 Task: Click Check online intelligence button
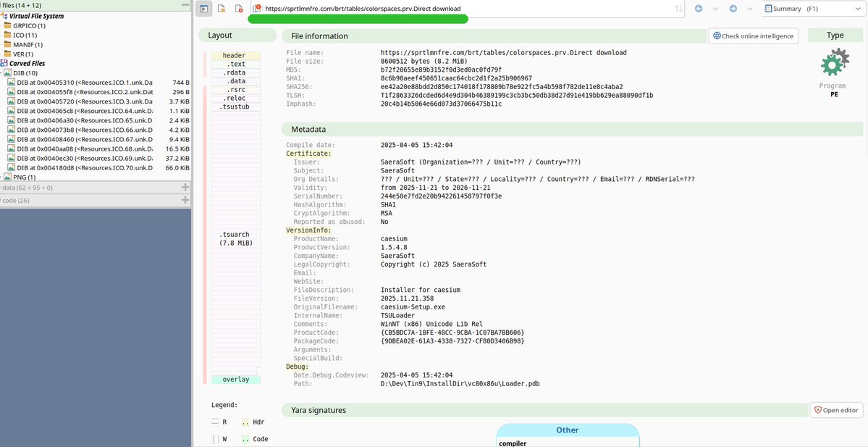click(753, 35)
